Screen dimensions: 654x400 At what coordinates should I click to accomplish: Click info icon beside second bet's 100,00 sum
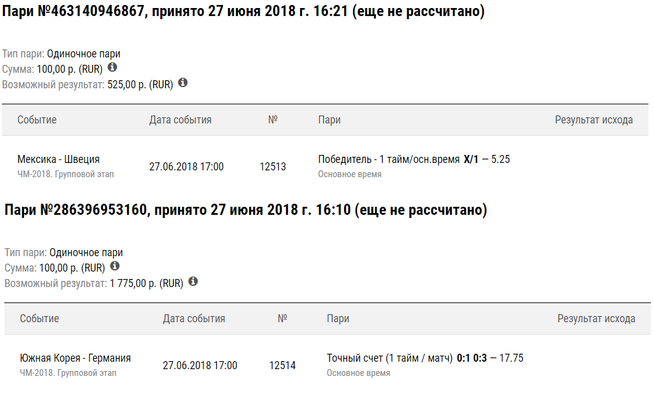(x=115, y=267)
